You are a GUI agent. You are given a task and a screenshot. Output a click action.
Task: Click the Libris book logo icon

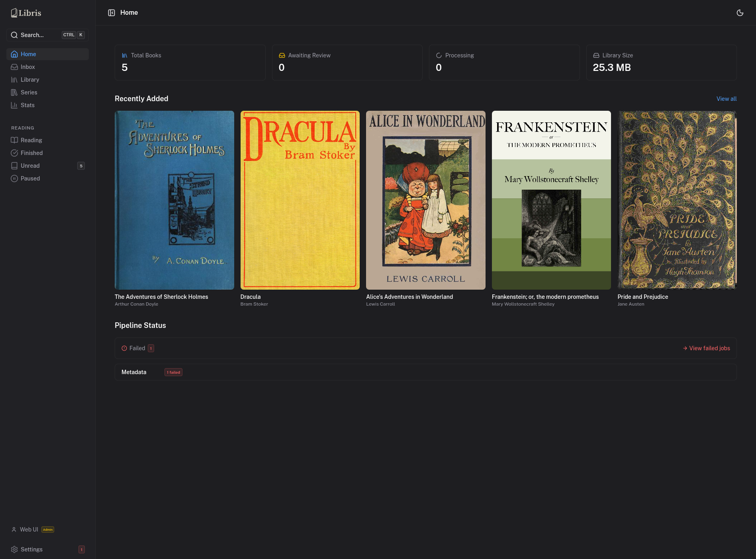(x=14, y=13)
